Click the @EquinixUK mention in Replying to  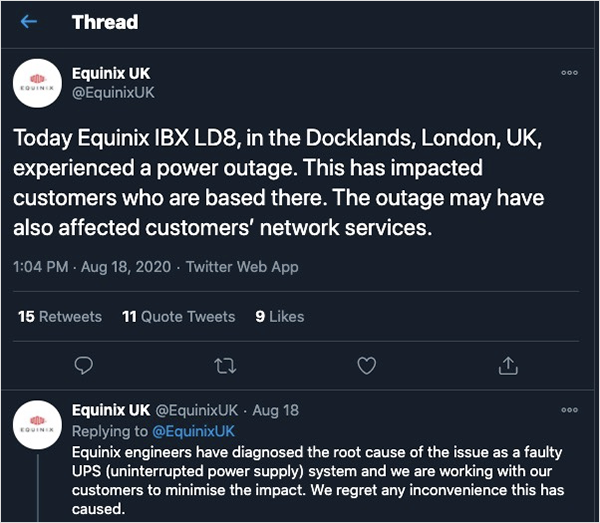[x=193, y=431]
